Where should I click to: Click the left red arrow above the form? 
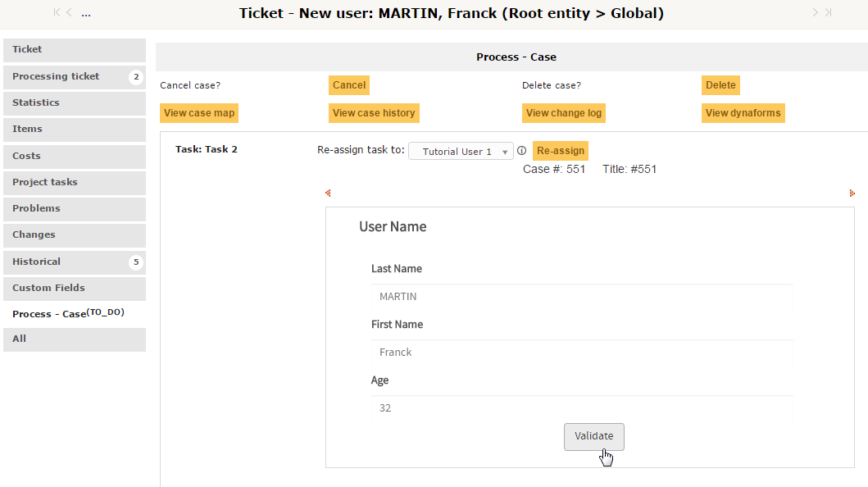tap(328, 193)
